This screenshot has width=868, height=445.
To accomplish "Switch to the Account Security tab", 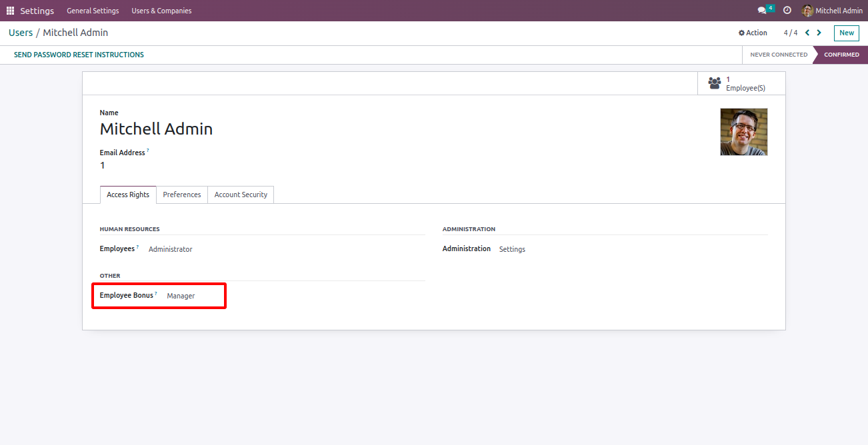I will pos(241,195).
